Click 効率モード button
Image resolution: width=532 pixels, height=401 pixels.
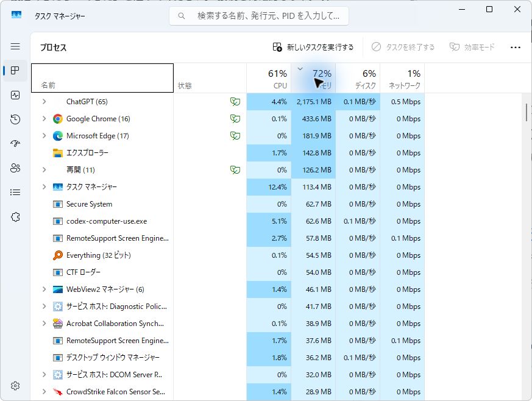coord(472,47)
